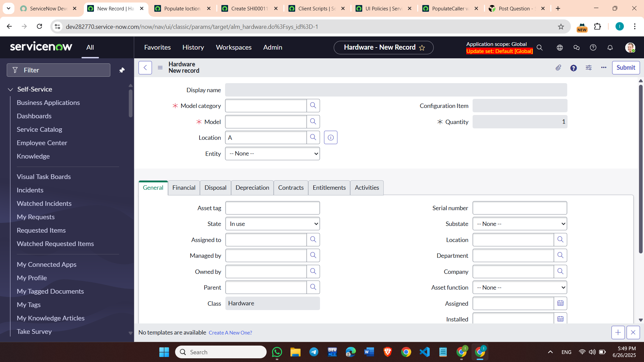Open the Admin menu

(x=273, y=48)
